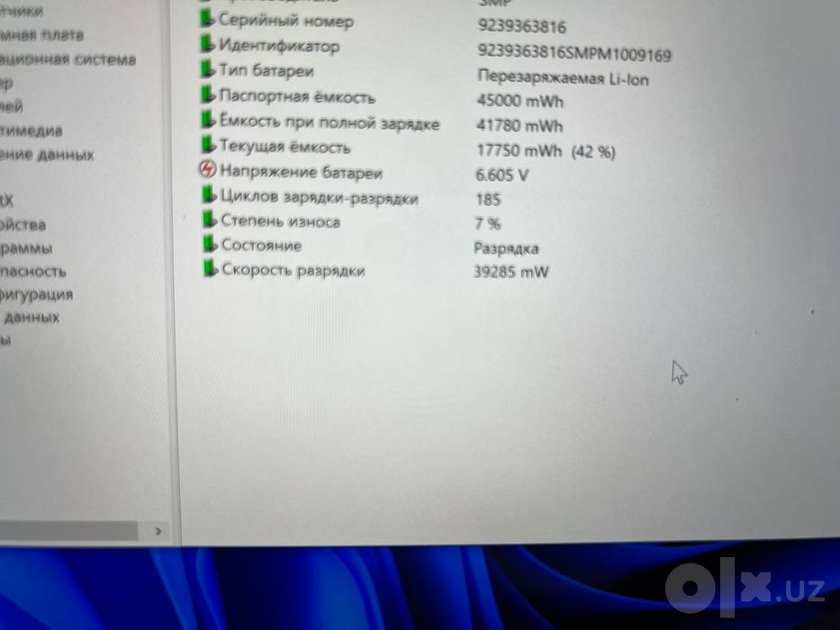The width and height of the screenshot is (840, 630).
Task: Click battery icon beside Идентификатор
Action: tap(207, 43)
